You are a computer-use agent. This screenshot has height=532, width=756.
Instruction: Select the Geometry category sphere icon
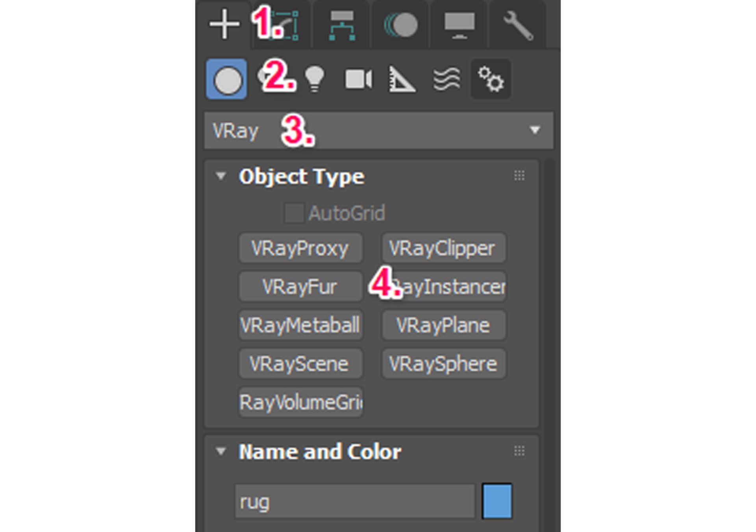227,79
